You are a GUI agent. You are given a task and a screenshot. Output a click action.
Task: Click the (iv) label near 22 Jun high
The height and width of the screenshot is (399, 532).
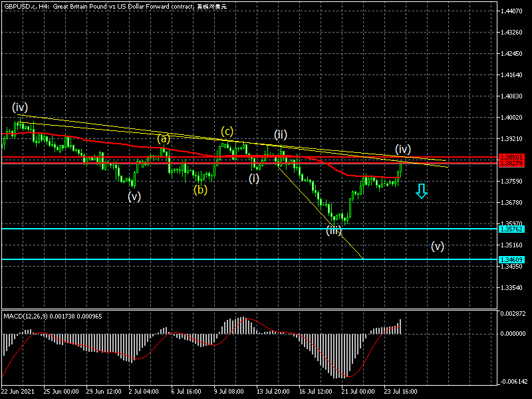[19, 107]
